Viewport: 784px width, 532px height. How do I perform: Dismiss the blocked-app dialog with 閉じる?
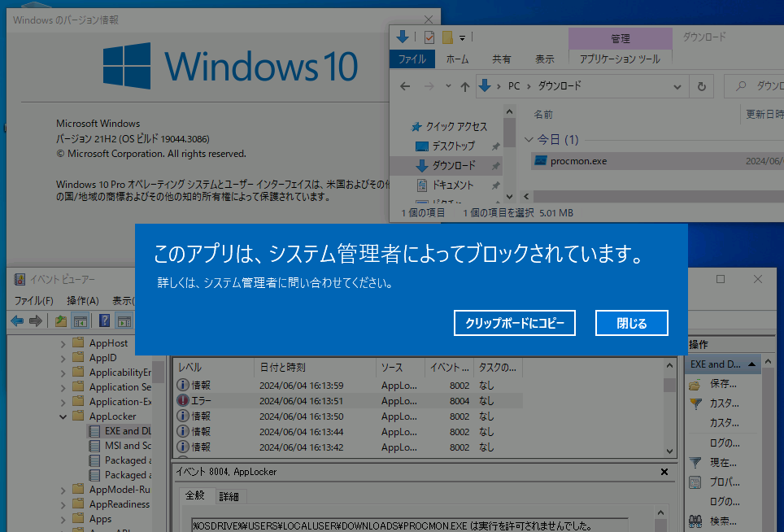(x=631, y=322)
